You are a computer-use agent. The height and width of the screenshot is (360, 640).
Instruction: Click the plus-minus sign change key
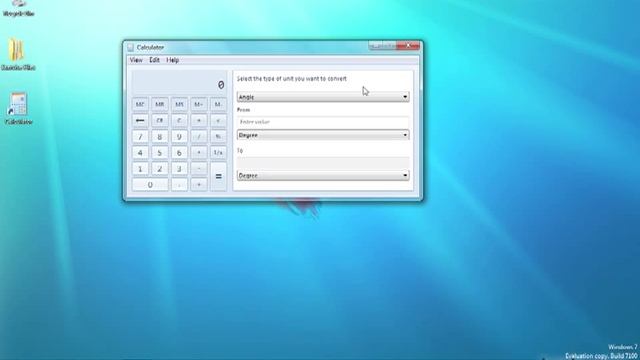coord(199,120)
